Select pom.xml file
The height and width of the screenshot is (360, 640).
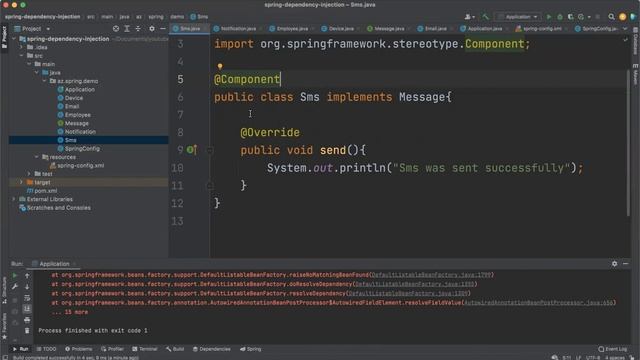pos(42,191)
